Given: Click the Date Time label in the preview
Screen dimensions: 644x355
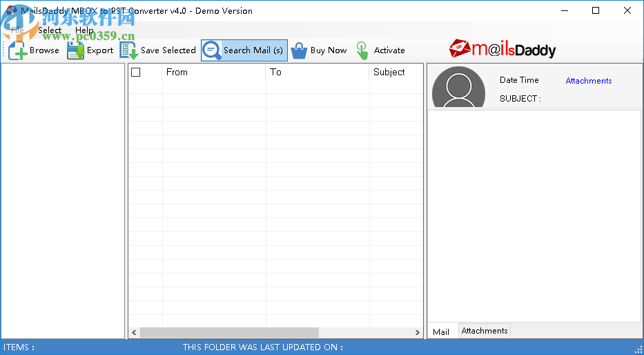Looking at the screenshot, I should (519, 80).
